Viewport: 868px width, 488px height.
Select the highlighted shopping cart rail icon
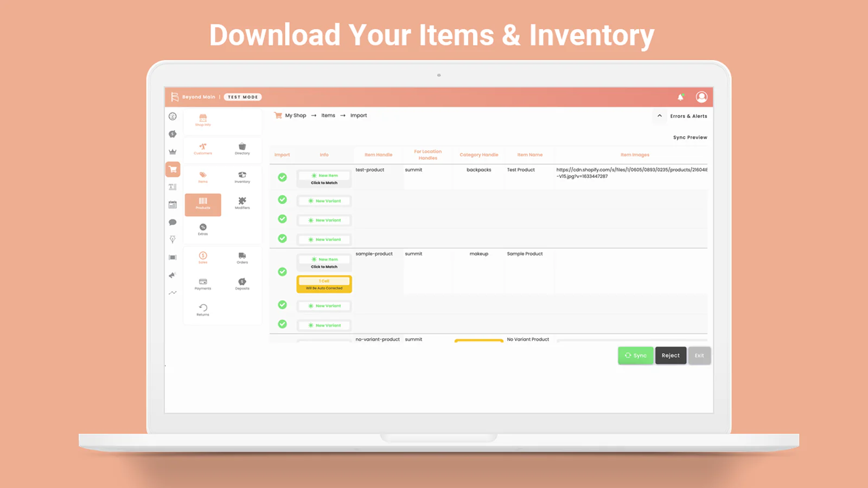[173, 169]
